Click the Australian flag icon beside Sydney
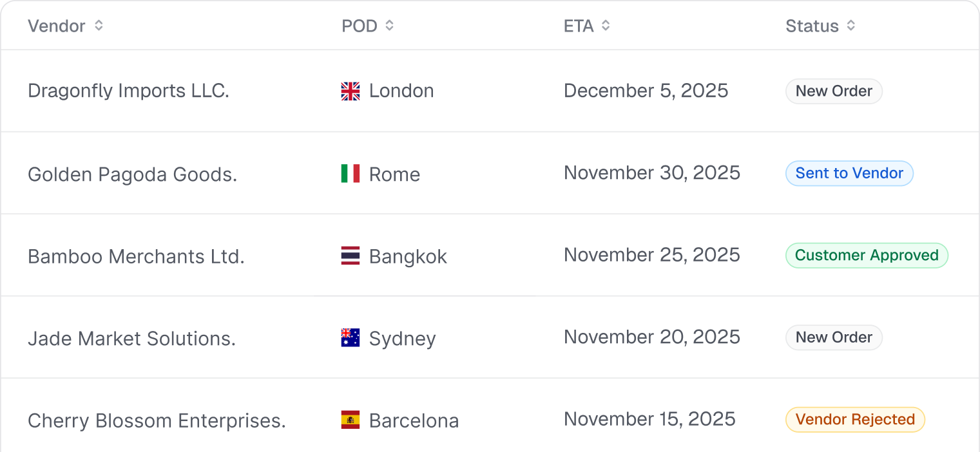The image size is (980, 452). [x=350, y=338]
